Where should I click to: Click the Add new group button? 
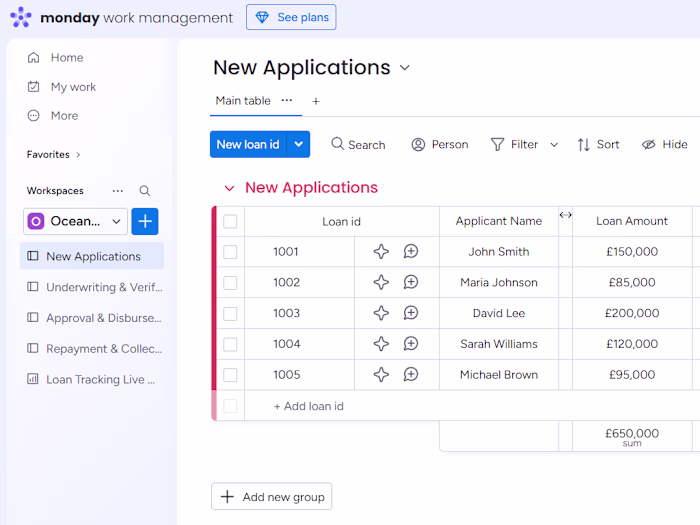coord(271,497)
